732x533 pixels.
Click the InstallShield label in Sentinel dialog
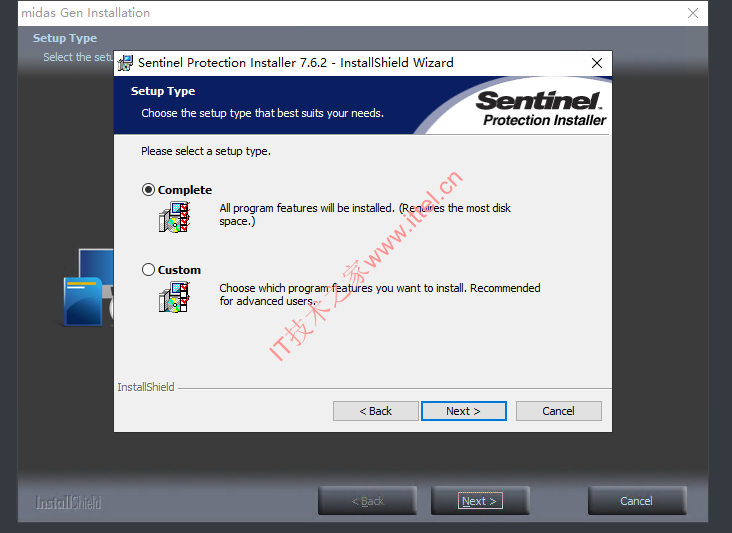tap(146, 387)
